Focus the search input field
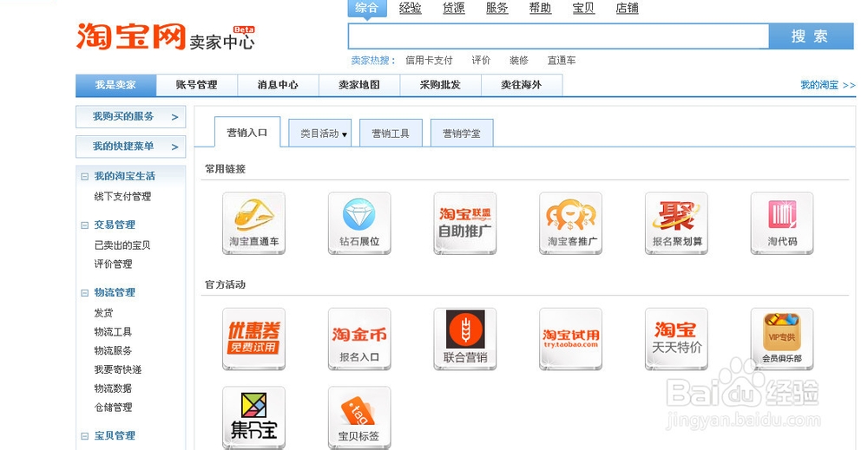 pyautogui.click(x=558, y=36)
